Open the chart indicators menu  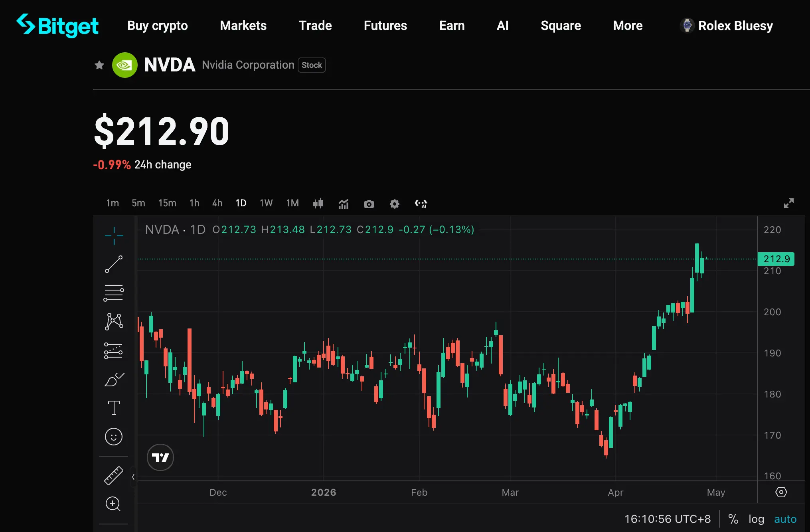(x=344, y=204)
